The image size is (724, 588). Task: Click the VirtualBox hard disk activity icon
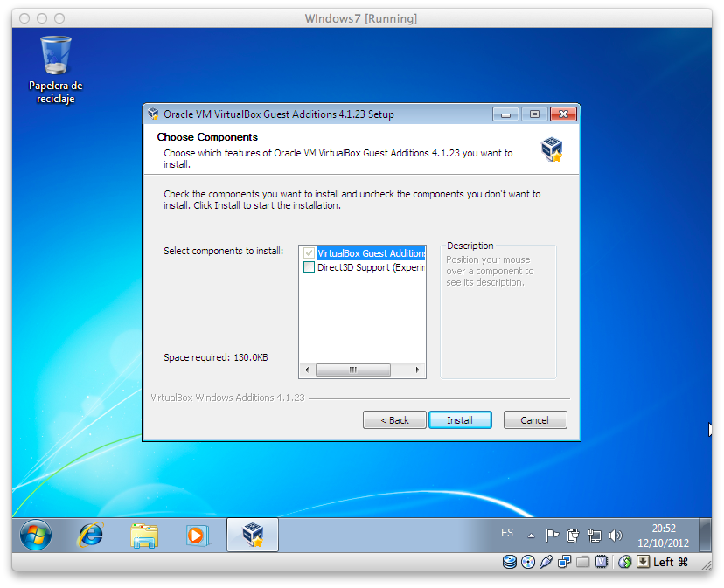point(509,562)
